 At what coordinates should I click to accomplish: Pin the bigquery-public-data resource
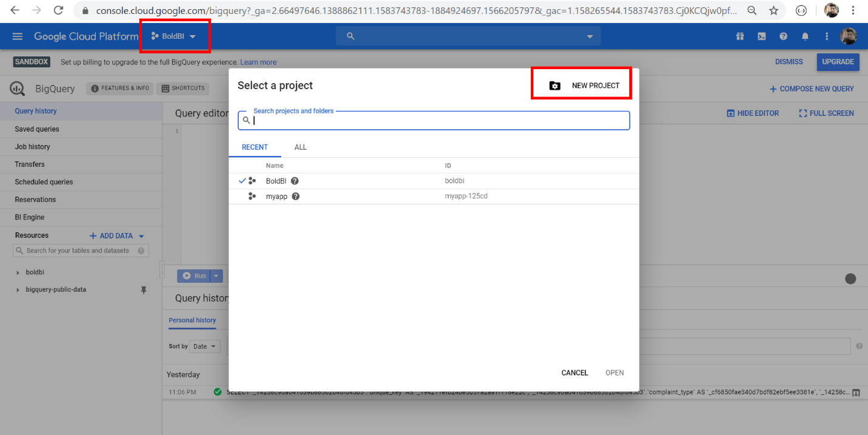click(x=144, y=289)
